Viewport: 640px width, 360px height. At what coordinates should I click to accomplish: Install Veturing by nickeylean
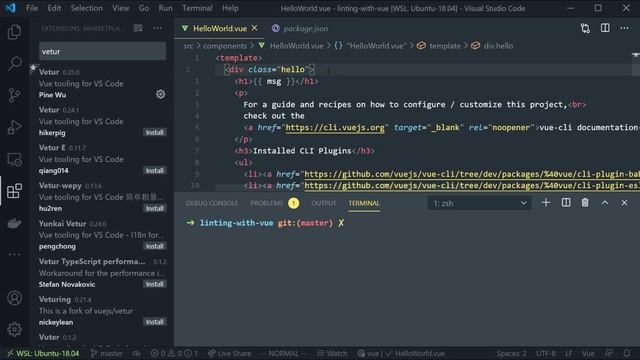pyautogui.click(x=155, y=322)
